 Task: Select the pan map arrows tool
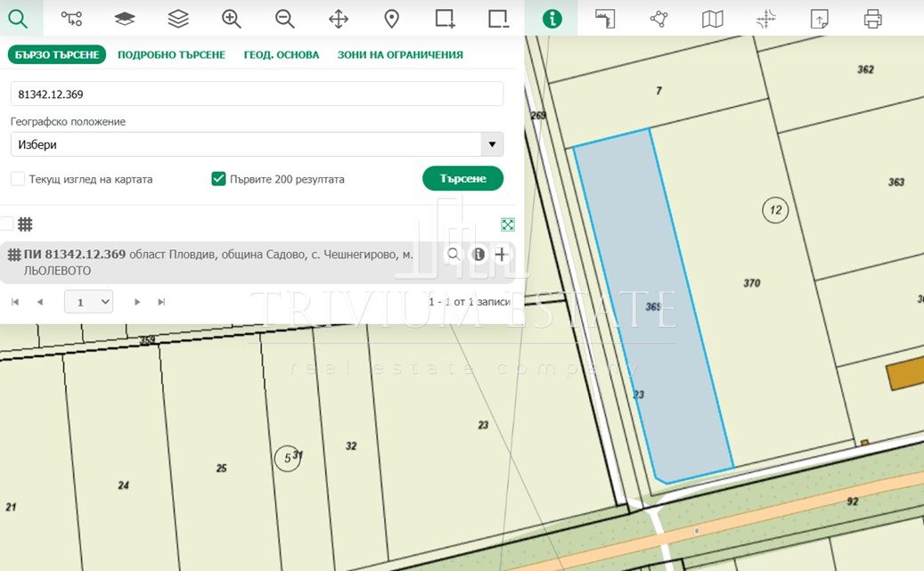tap(339, 18)
